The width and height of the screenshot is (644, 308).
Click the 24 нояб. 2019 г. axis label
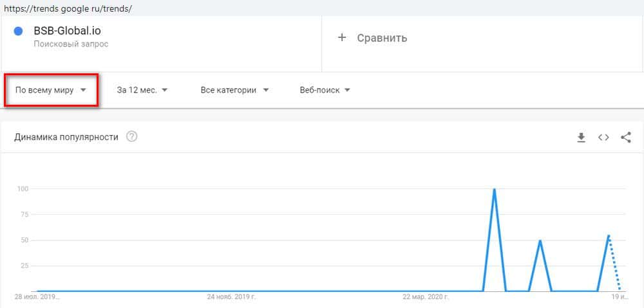pyautogui.click(x=231, y=298)
